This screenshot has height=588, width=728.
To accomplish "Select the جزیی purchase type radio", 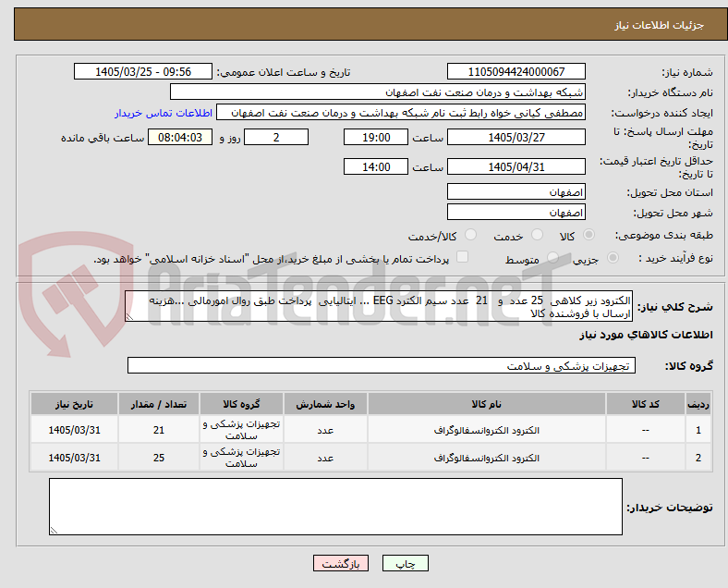I will coord(613,258).
